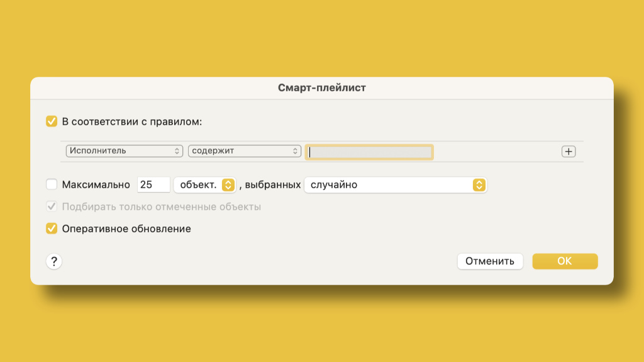Open help with the question mark button
The width and height of the screenshot is (644, 362).
click(54, 261)
